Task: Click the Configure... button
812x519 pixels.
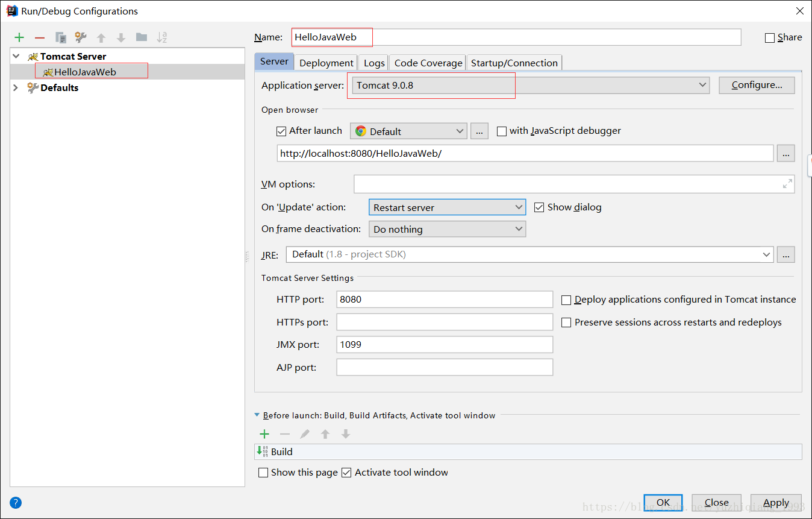Action: (x=757, y=86)
